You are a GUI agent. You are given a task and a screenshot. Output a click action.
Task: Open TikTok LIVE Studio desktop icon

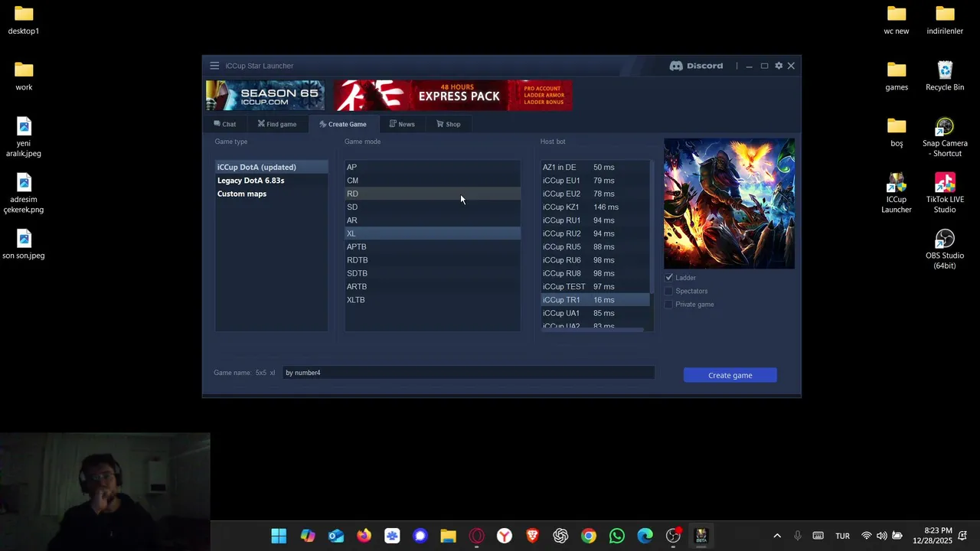945,194
